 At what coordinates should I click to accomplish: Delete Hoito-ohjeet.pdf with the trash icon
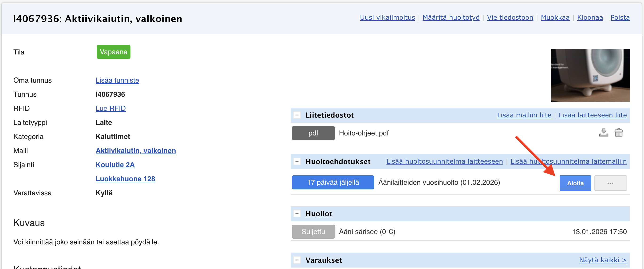pos(619,133)
